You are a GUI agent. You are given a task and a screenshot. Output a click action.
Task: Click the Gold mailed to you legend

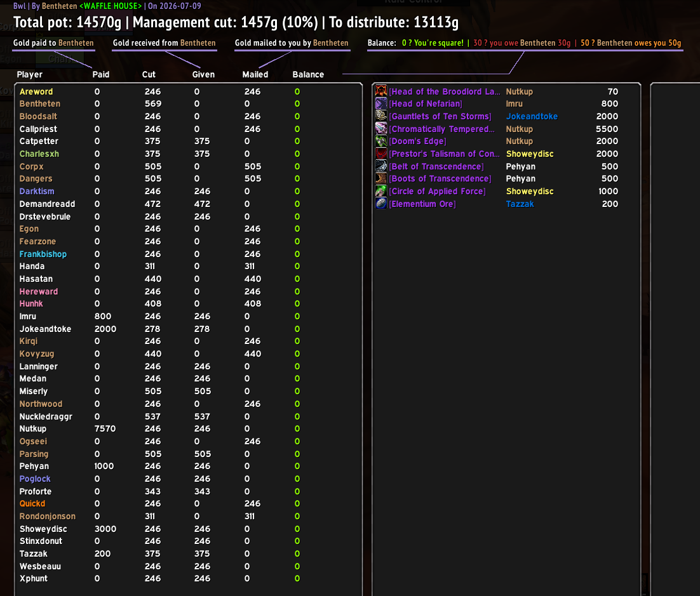coord(292,43)
